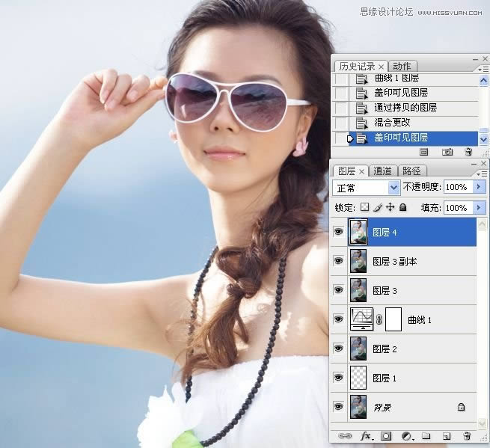Create new adjustment layer from half-circle icon
Image resolution: width=490 pixels, height=448 pixels.
tap(407, 435)
